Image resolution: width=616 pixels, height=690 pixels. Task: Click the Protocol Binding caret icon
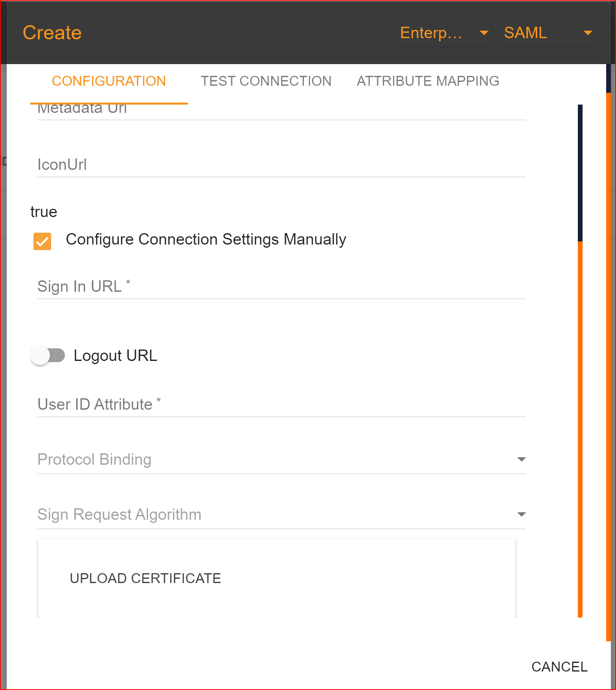(522, 459)
